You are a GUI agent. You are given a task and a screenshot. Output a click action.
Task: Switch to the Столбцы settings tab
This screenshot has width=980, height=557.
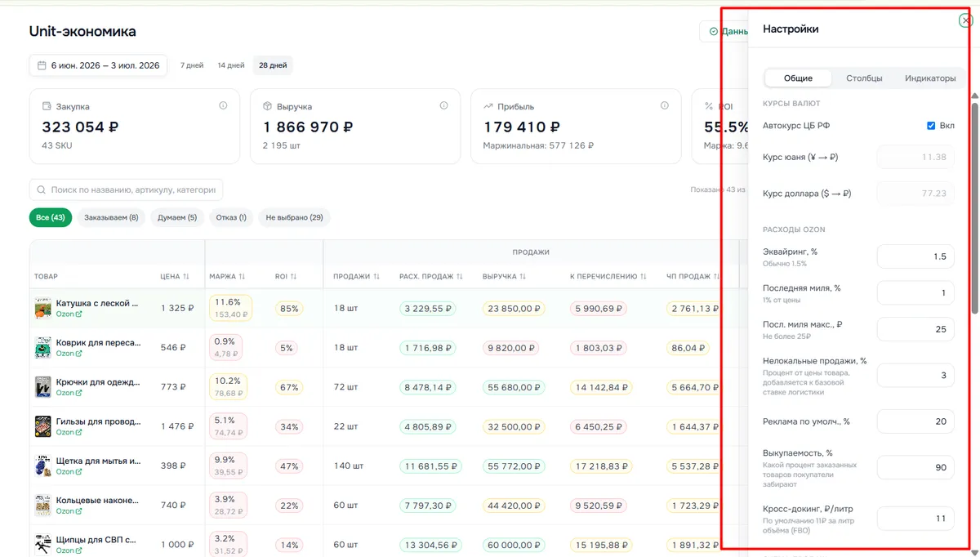tap(864, 78)
